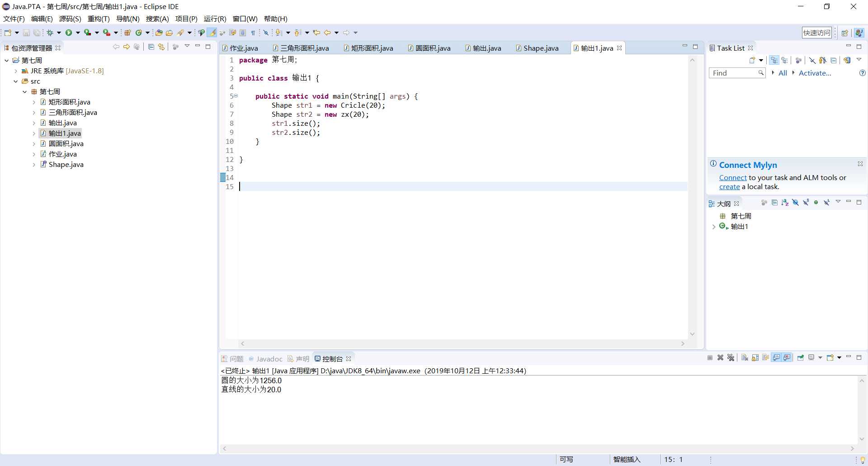Open the Debug button dropdown arrow
868x466 pixels.
pyautogui.click(x=59, y=33)
